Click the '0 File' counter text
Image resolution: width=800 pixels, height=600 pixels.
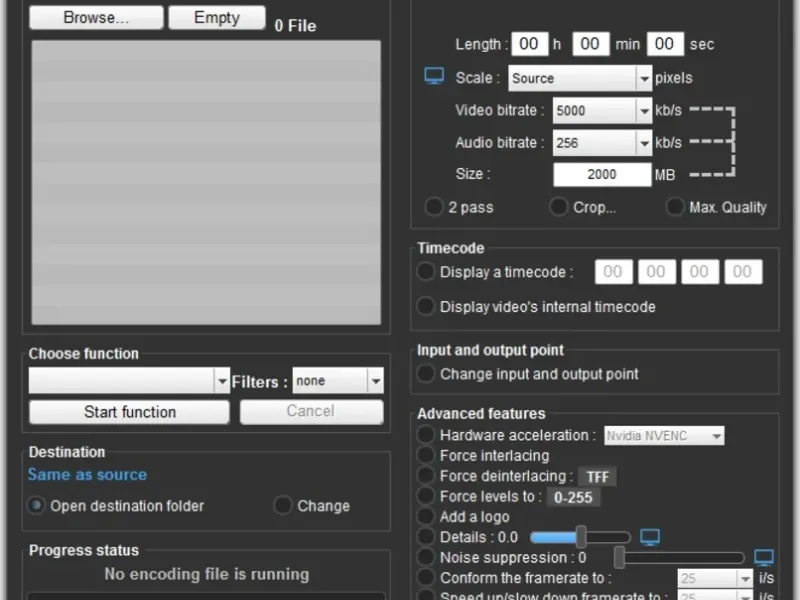[295, 26]
